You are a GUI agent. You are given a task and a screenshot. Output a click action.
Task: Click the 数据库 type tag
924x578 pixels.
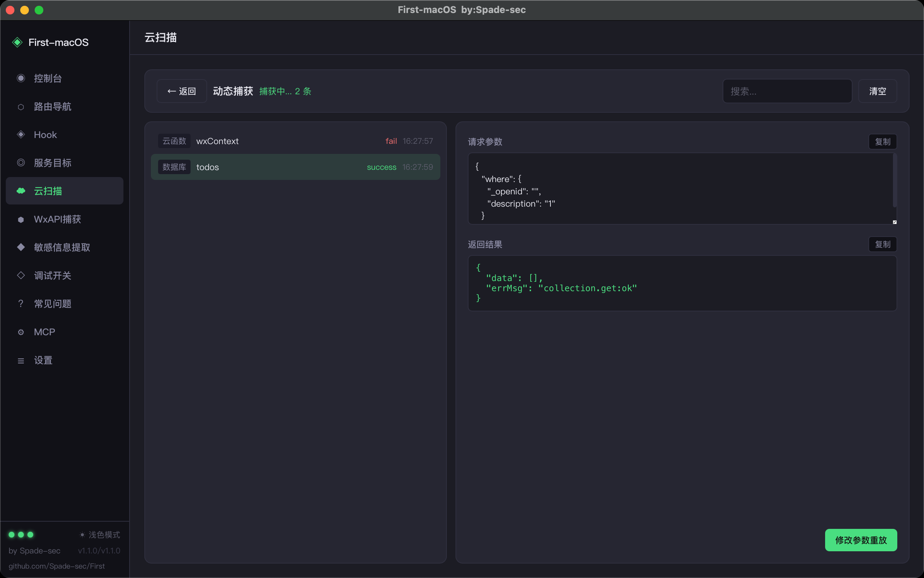coord(174,167)
